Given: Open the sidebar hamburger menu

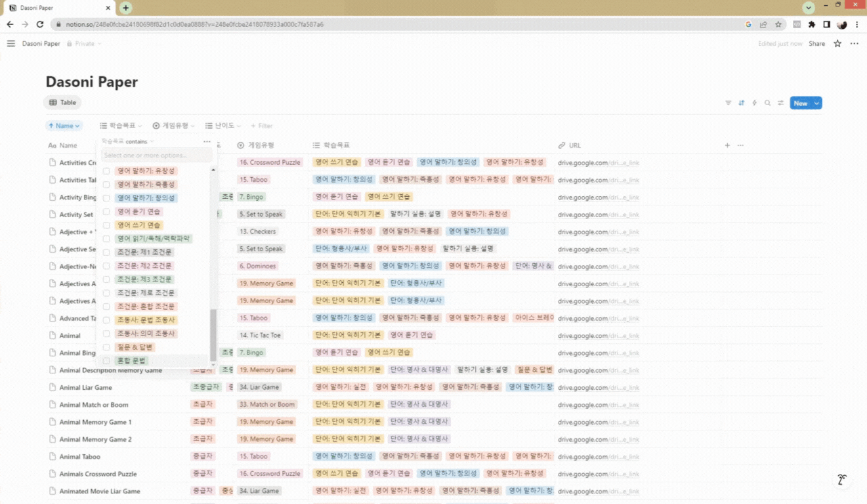Looking at the screenshot, I should (11, 43).
